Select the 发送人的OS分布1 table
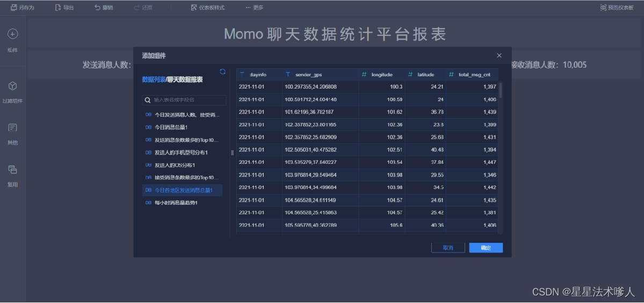This screenshot has height=303, width=644. point(182,165)
